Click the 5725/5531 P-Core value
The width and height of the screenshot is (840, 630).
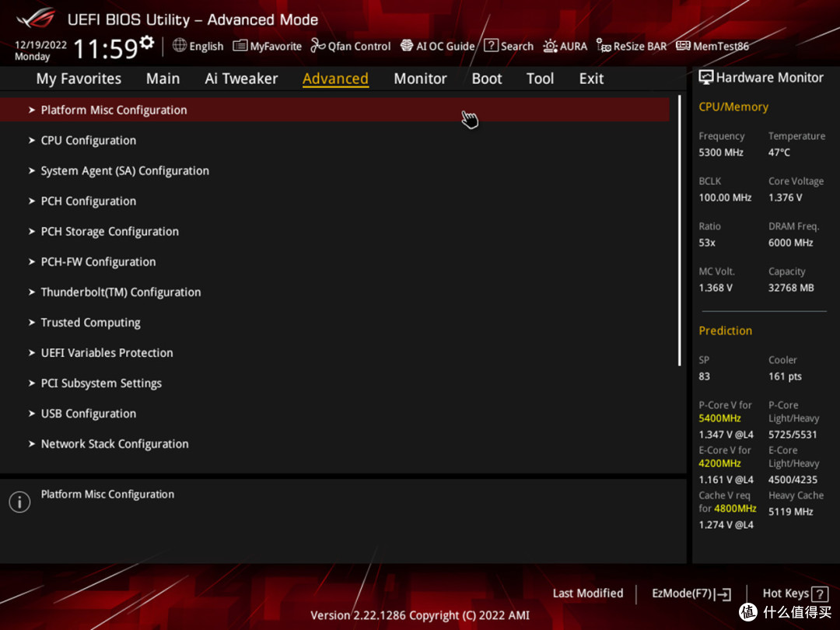click(793, 435)
